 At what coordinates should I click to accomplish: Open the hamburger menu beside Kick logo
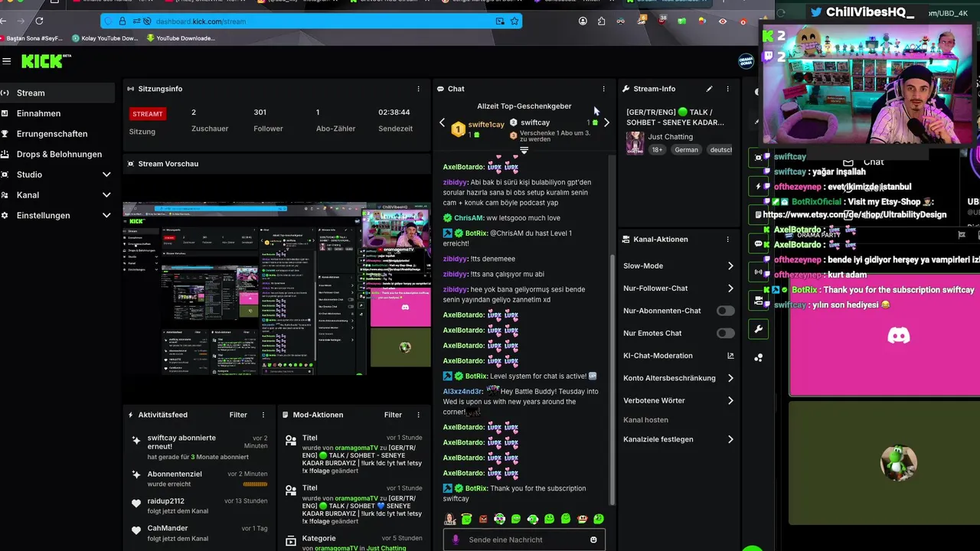pos(7,61)
